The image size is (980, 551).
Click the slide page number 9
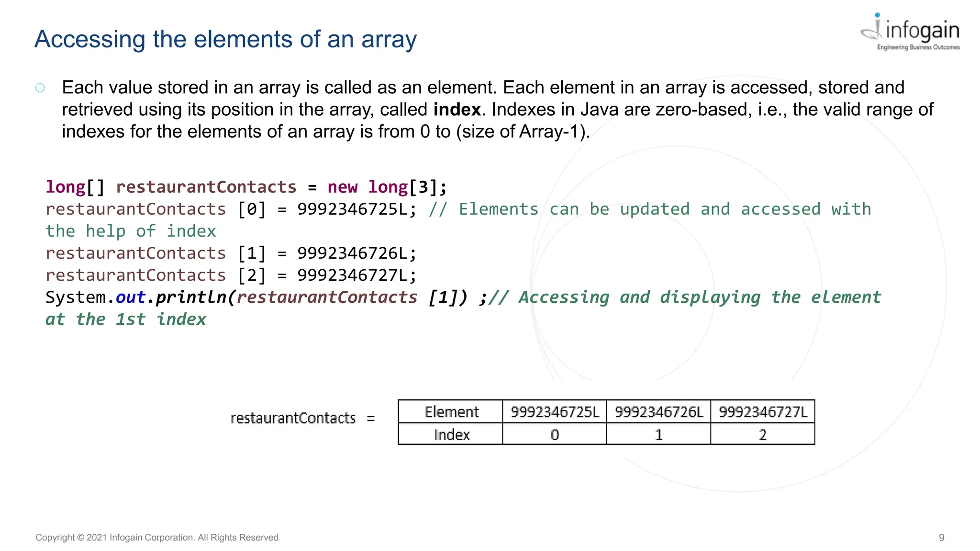click(941, 538)
